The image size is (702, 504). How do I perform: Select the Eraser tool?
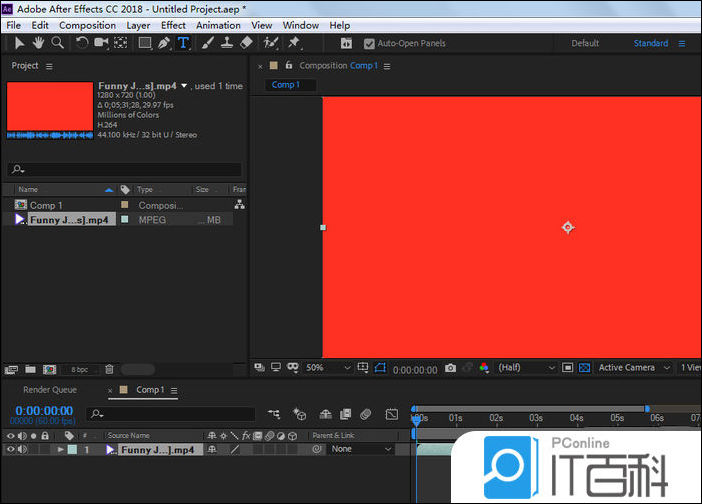pos(246,43)
